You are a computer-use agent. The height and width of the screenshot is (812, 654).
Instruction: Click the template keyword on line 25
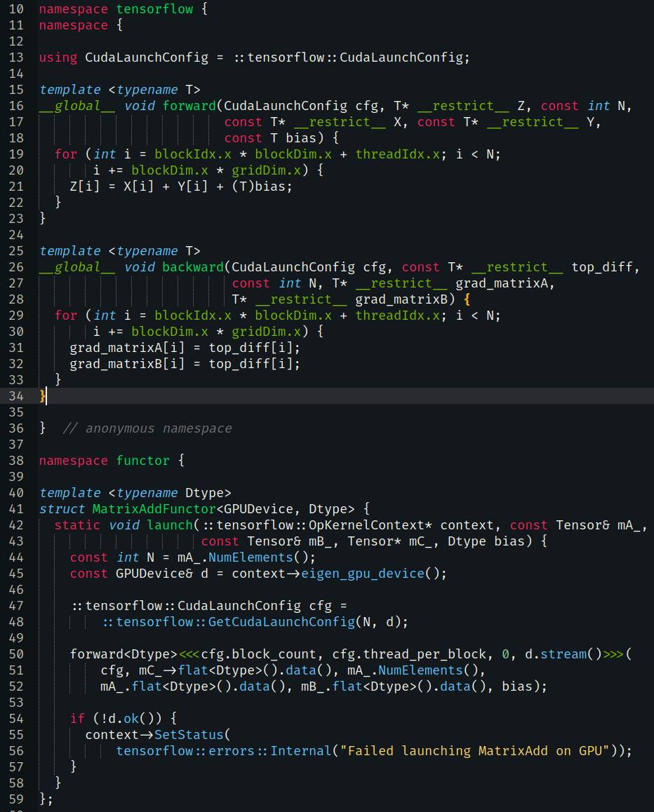(69, 250)
